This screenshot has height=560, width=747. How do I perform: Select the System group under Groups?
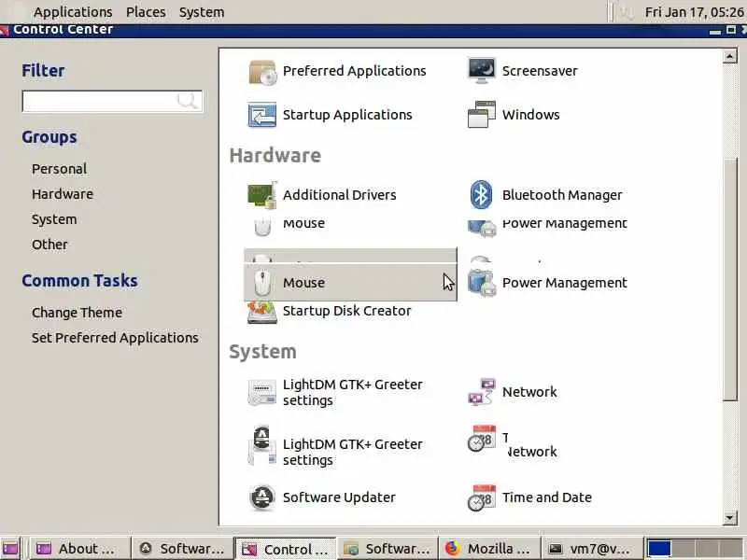tap(54, 219)
